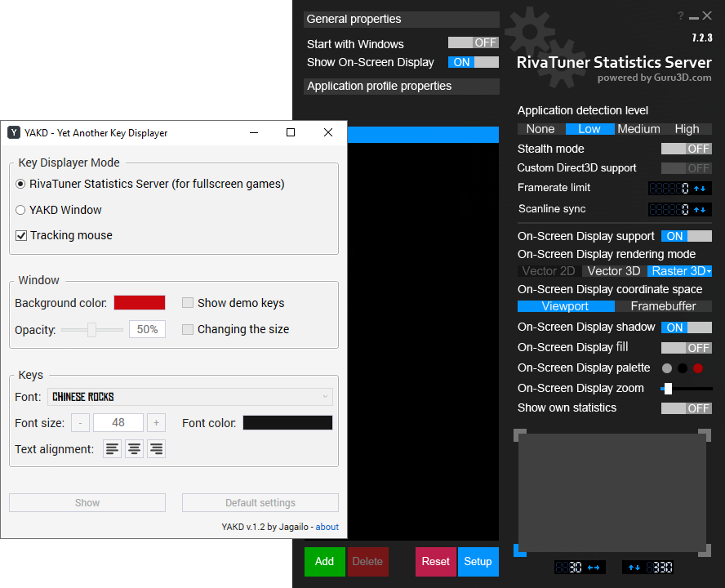Select Viewport coordinate space
Image resolution: width=725 pixels, height=588 pixels.
[x=566, y=306]
